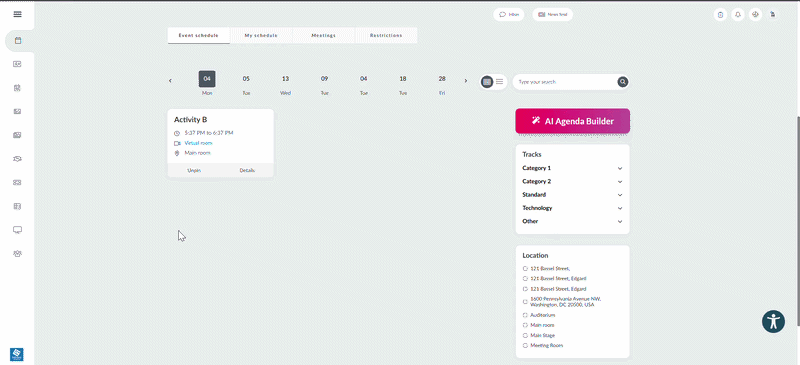Go to next dates with right arrow
Image resolution: width=800 pixels, height=365 pixels.
click(465, 81)
